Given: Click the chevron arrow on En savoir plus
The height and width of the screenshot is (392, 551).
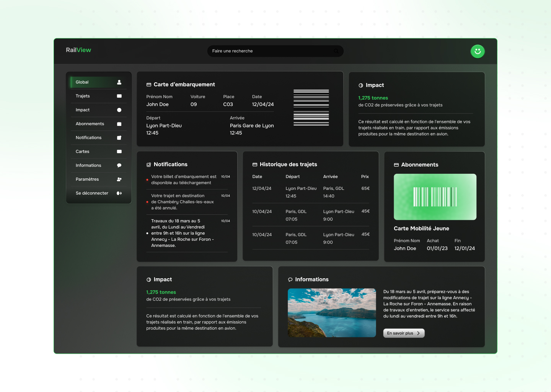Looking at the screenshot, I should click(419, 333).
